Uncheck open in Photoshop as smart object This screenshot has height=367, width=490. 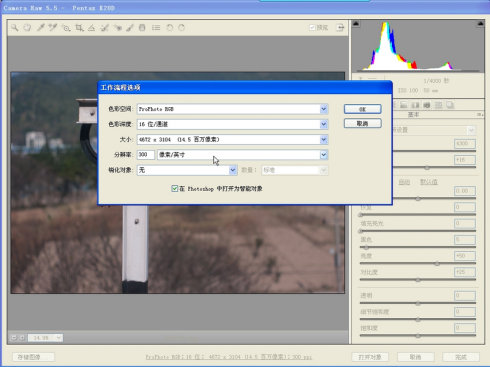(x=174, y=189)
